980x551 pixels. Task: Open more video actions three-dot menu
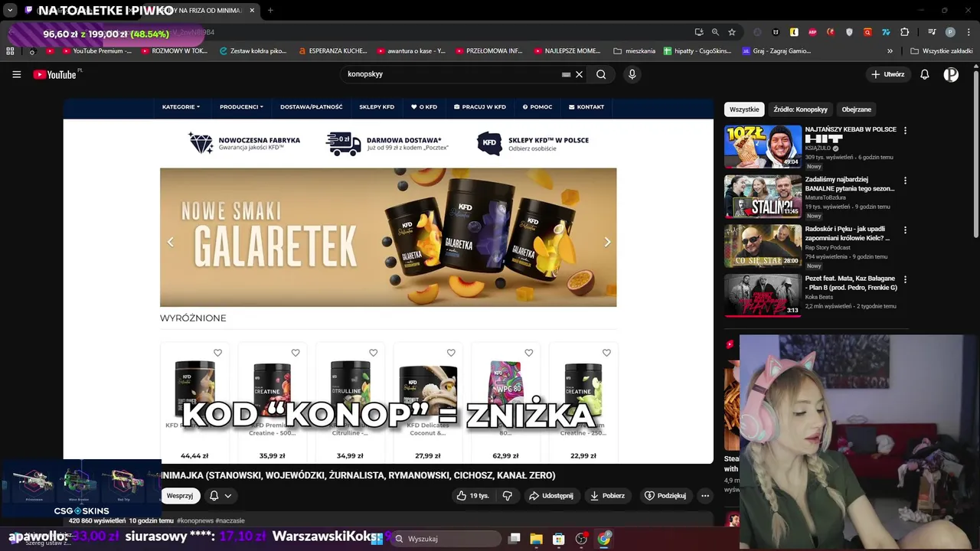coord(705,496)
